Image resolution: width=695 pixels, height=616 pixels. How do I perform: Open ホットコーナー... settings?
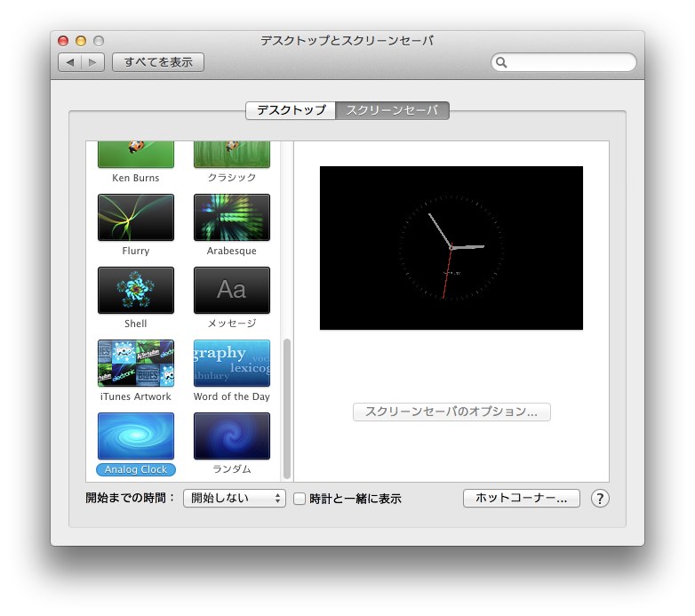[x=521, y=498]
